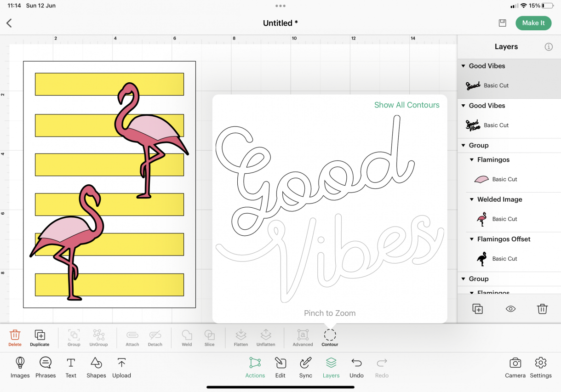
Task: Tap the Flamingos Offset layer name
Action: point(504,239)
